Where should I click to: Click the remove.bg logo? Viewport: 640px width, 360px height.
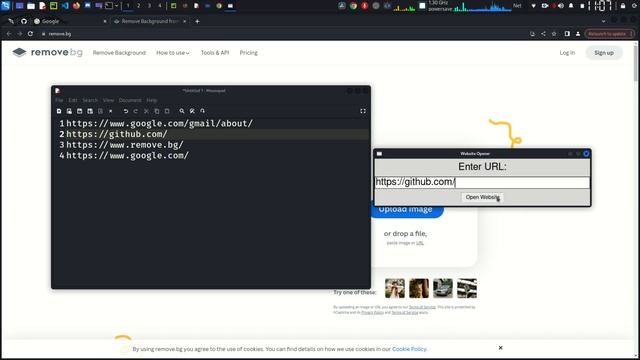(47, 52)
